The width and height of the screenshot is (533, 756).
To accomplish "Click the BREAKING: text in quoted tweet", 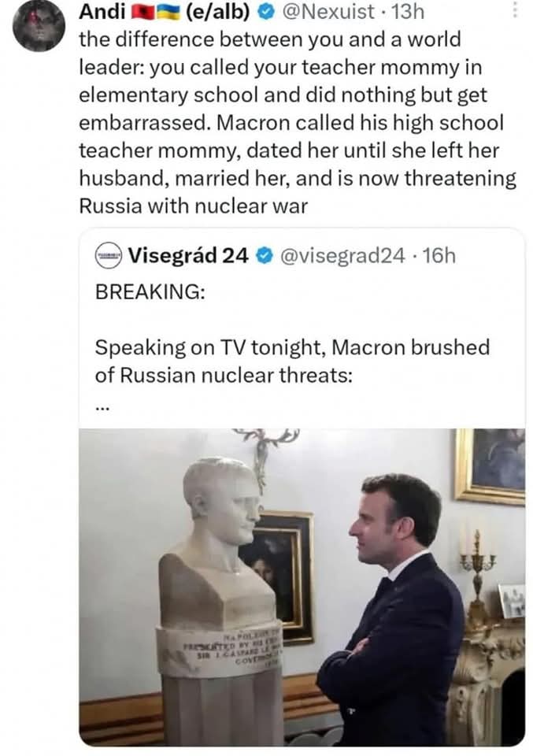I will point(150,291).
